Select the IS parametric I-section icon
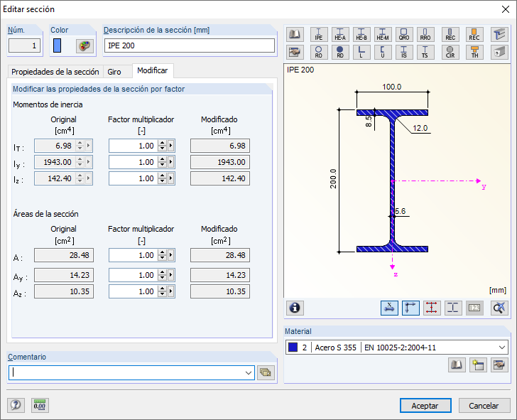The height and width of the screenshot is (420, 517). tap(404, 52)
